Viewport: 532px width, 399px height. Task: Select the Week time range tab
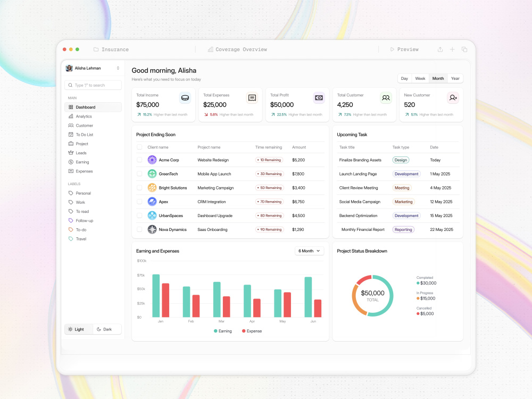420,78
